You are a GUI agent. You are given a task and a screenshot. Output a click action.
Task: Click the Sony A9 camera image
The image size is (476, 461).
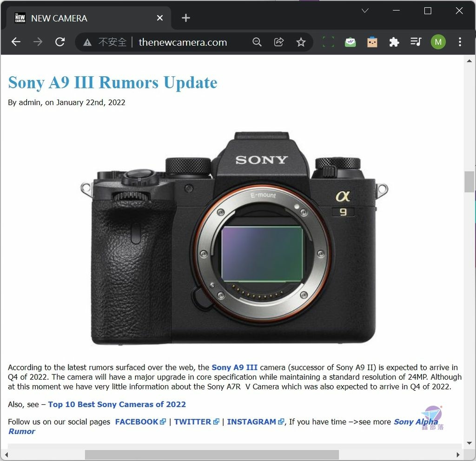234,239
